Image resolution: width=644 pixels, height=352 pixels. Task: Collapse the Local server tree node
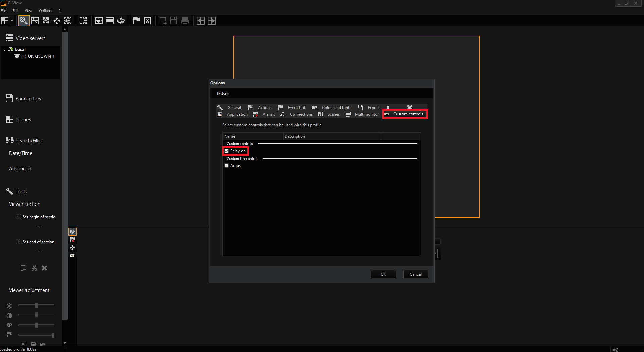click(4, 50)
